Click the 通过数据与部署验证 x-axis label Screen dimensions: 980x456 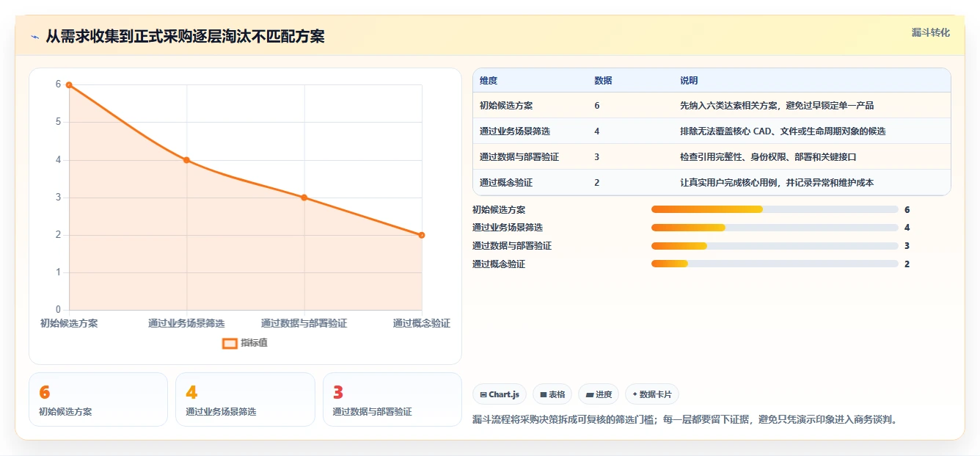click(304, 323)
